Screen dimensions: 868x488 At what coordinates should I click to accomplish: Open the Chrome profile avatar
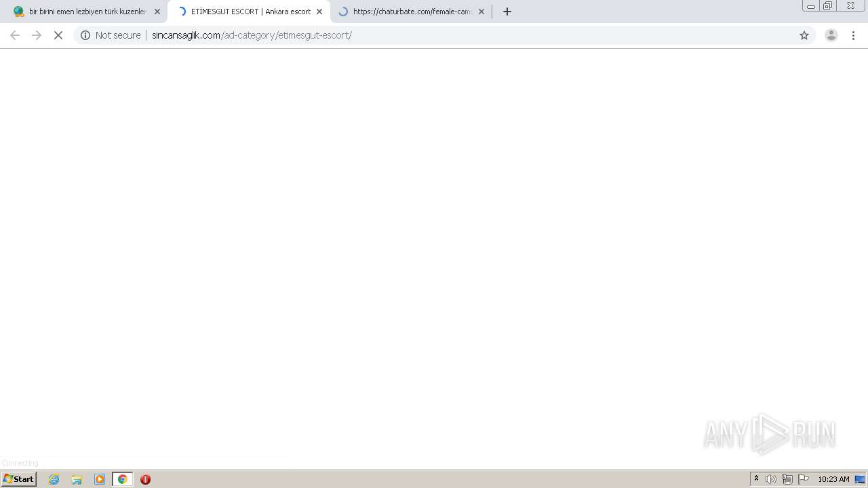coord(831,35)
